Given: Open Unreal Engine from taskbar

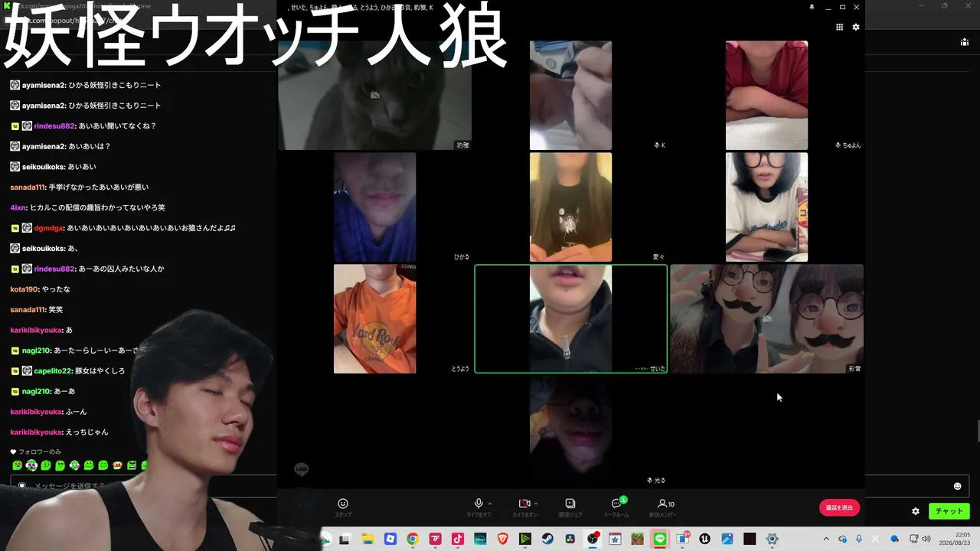Looking at the screenshot, I should tap(705, 539).
